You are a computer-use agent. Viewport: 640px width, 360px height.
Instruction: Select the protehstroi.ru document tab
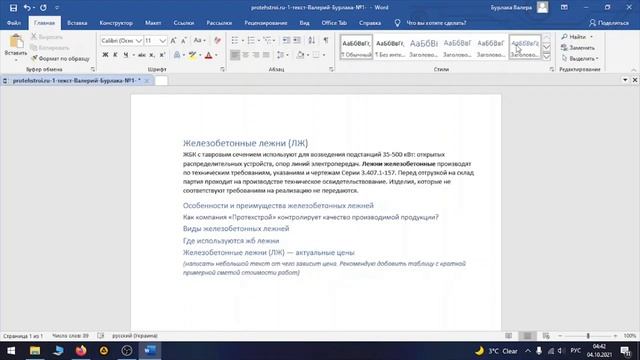pyautogui.click(x=76, y=81)
